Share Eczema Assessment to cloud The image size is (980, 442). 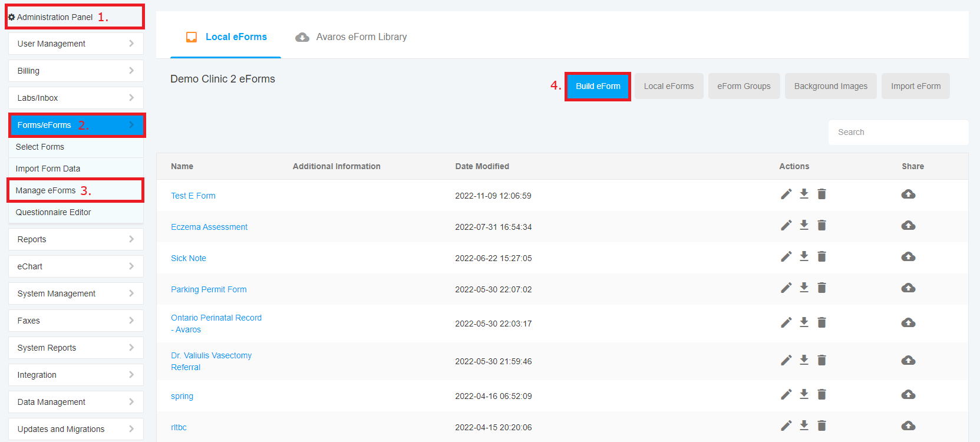908,225
